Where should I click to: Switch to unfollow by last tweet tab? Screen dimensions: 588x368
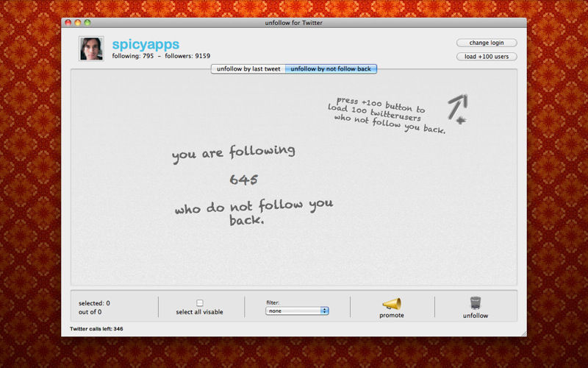pyautogui.click(x=248, y=69)
